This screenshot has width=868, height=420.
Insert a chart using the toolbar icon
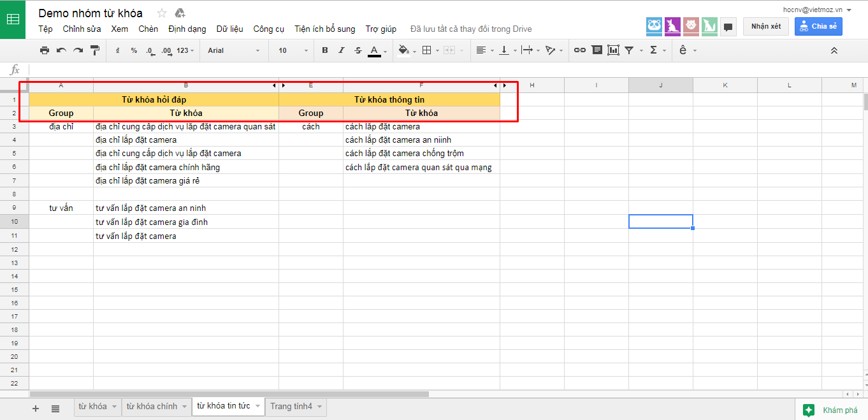point(613,50)
